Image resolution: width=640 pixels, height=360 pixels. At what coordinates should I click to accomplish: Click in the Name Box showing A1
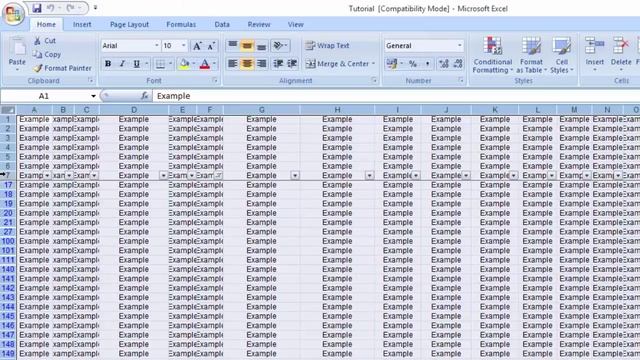pos(44,96)
